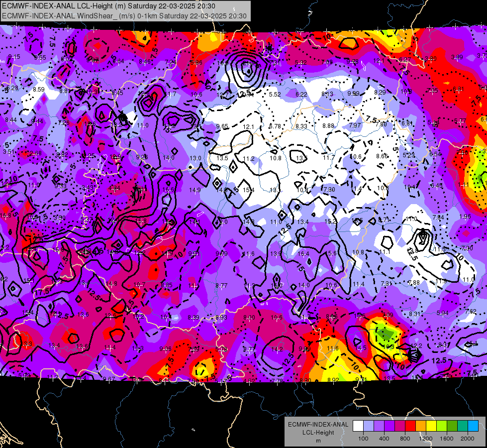Click the teal legend swatch
The height and width of the screenshot is (448, 487).
463,426
